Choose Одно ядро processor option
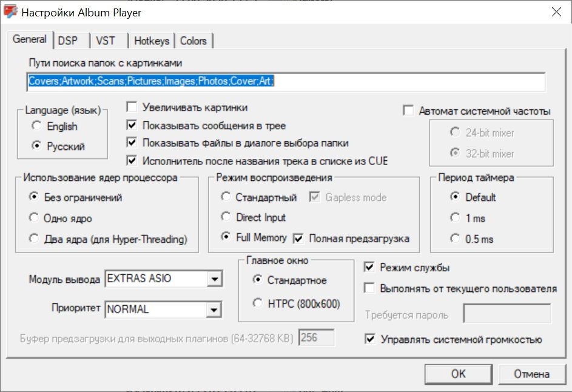This screenshot has height=392, width=572. (35, 218)
